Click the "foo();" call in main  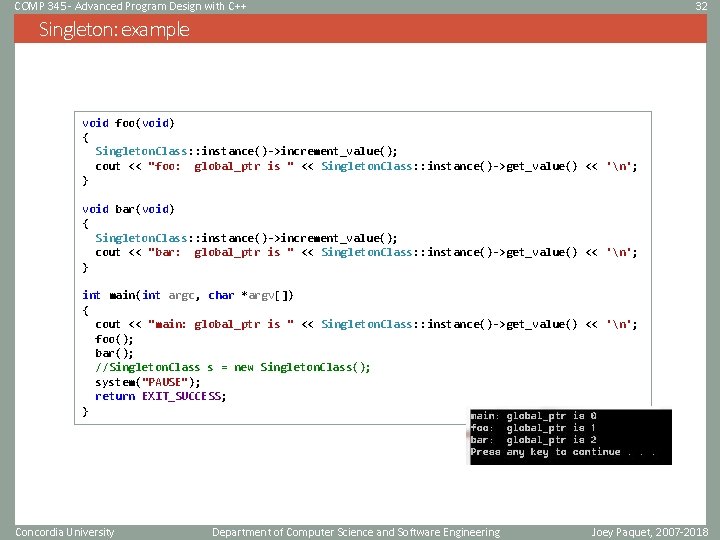click(x=114, y=339)
